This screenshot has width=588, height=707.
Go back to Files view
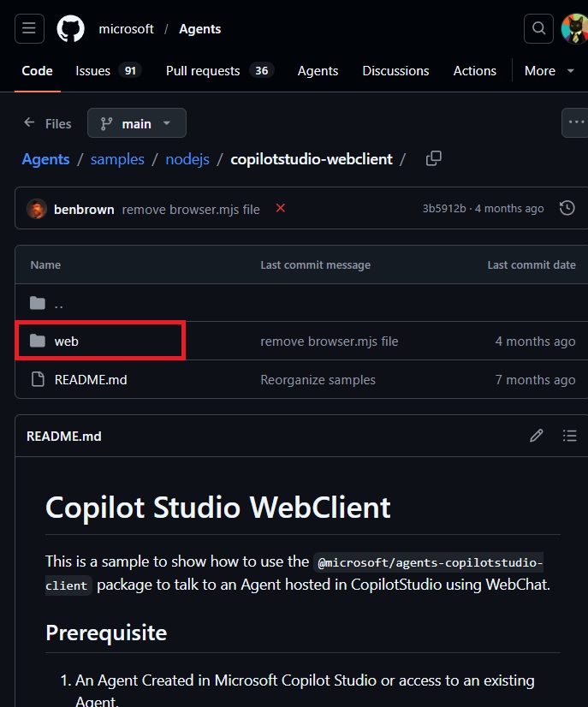tap(48, 123)
